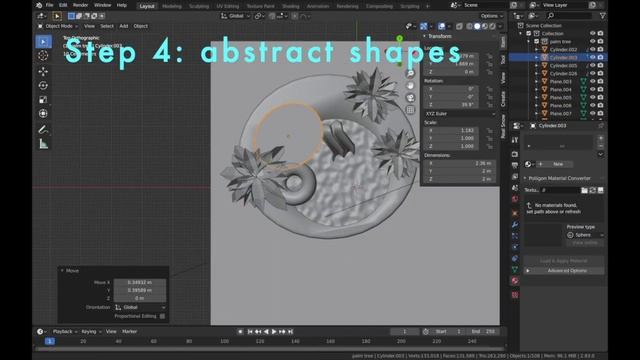
Task: Open the Output properties tab icon
Action: (515, 165)
